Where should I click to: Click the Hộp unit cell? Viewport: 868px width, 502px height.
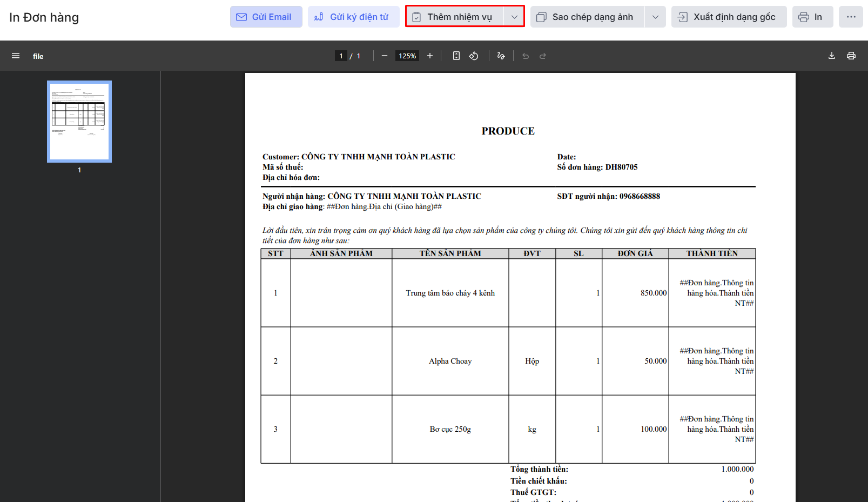532,361
